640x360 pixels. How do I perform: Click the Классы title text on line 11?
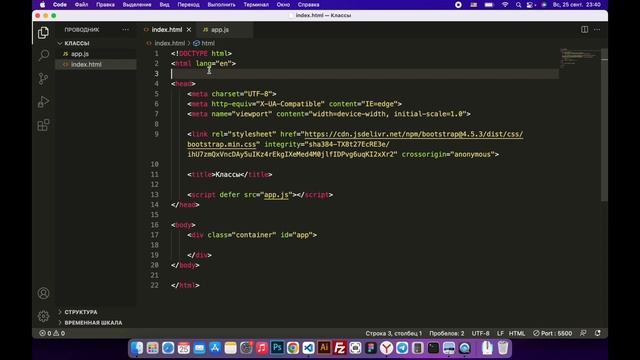[x=228, y=174]
